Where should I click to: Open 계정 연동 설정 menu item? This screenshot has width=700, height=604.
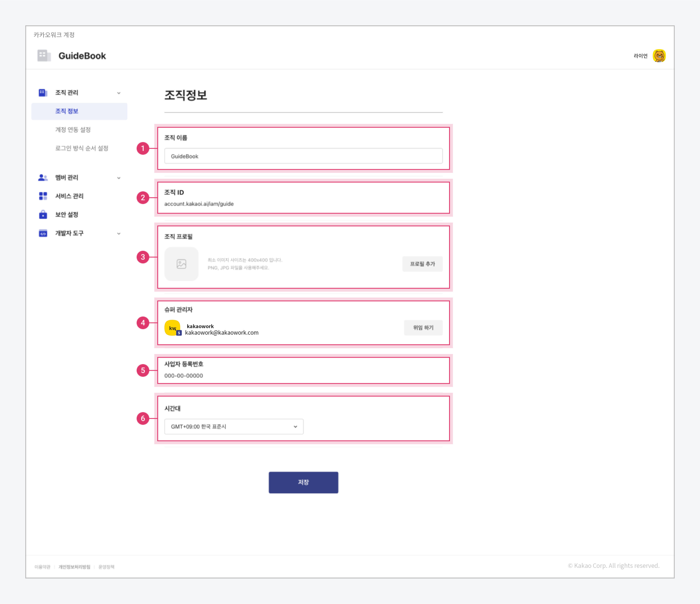tap(73, 130)
